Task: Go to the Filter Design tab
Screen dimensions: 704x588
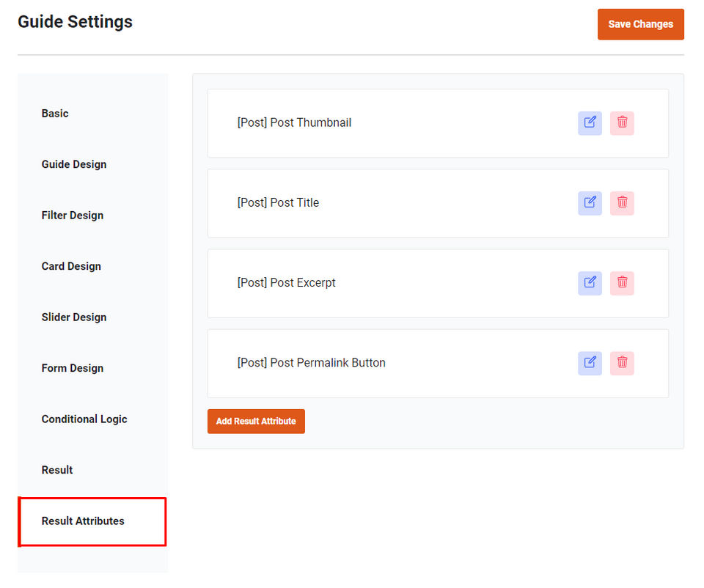Action: [x=73, y=216]
